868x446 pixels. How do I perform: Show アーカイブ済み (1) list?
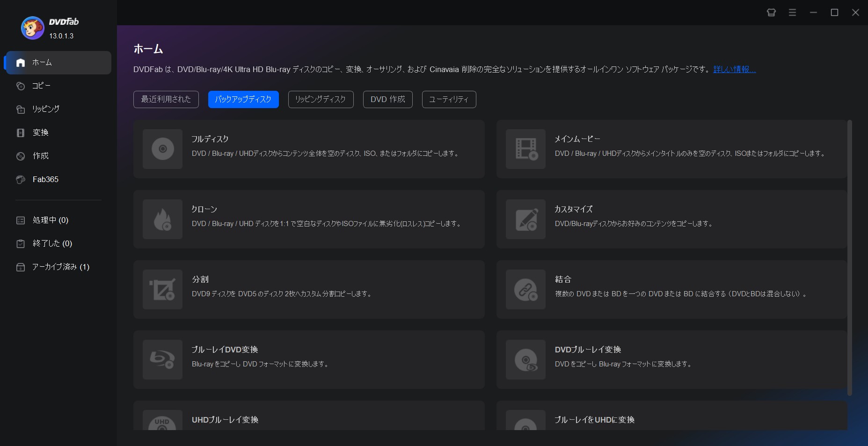tap(61, 267)
